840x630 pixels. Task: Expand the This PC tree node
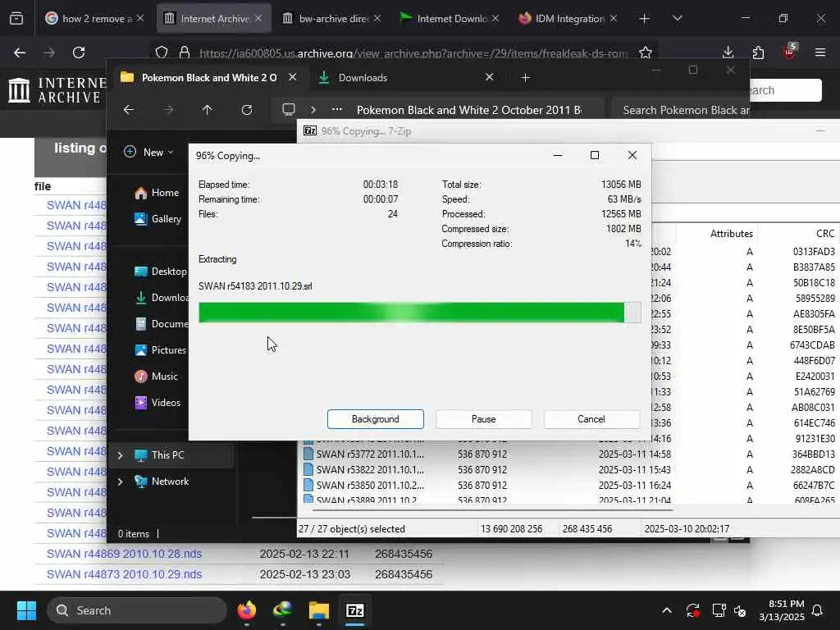tap(120, 455)
